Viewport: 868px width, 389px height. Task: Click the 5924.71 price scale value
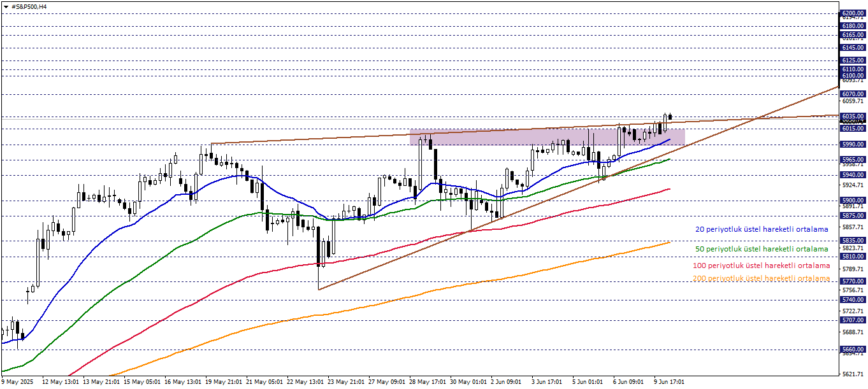coord(852,185)
